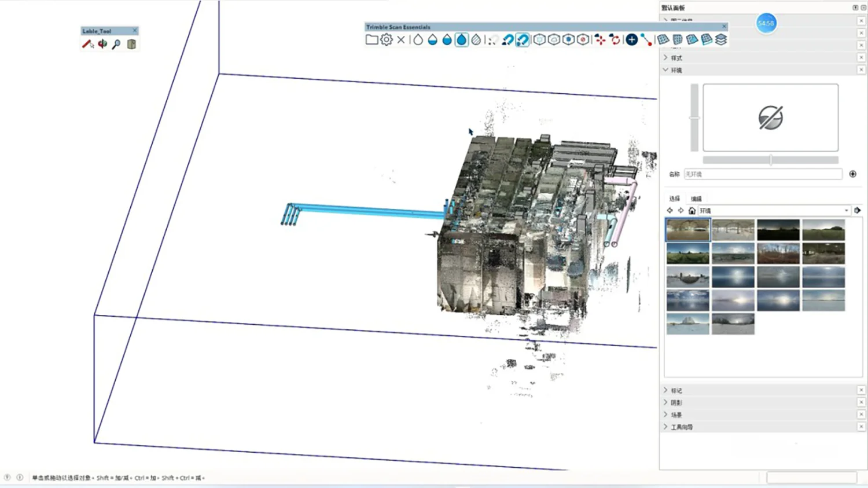Image resolution: width=868 pixels, height=488 pixels.
Task: Click the folder icon in Trimble Scan Essentials
Action: click(372, 39)
